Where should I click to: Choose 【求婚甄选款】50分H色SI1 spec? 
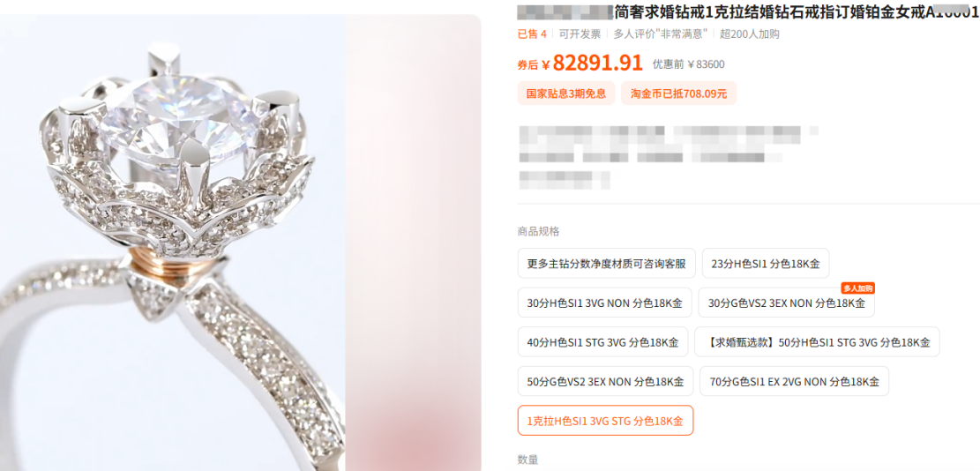pyautogui.click(x=817, y=342)
